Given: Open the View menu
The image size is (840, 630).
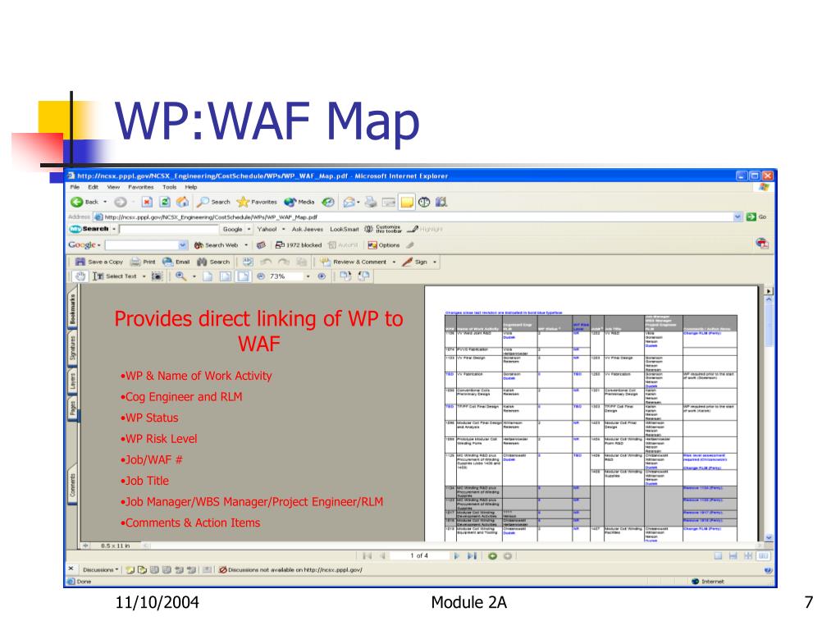Looking at the screenshot, I should [x=113, y=187].
